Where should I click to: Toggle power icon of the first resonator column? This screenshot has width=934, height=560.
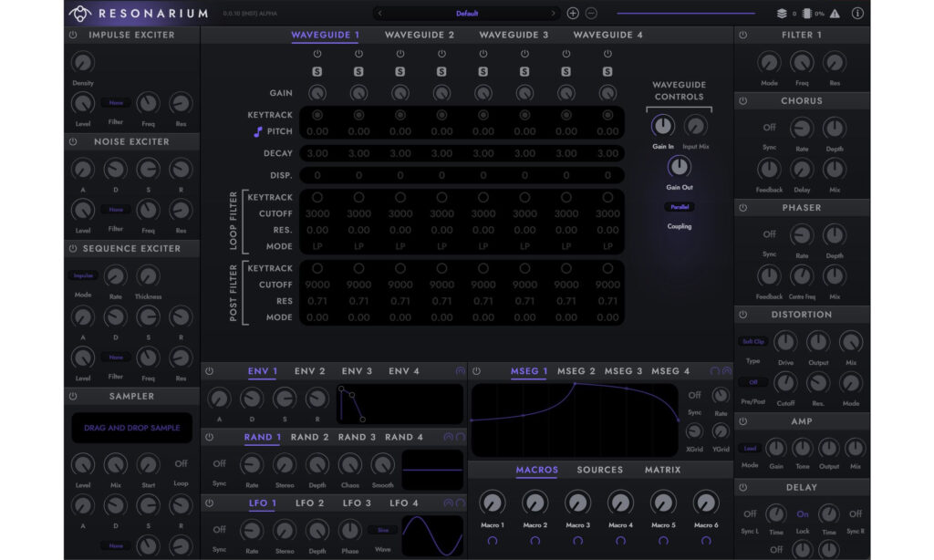[x=317, y=54]
